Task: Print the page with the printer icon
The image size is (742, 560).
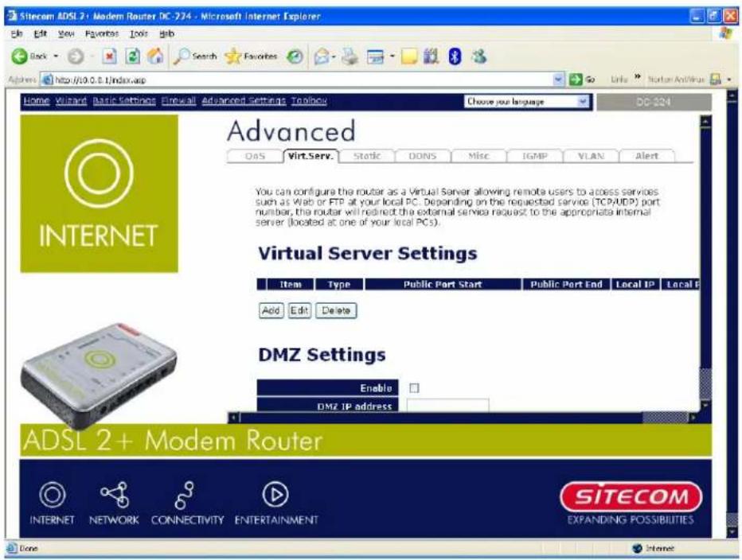Action: coord(350,56)
